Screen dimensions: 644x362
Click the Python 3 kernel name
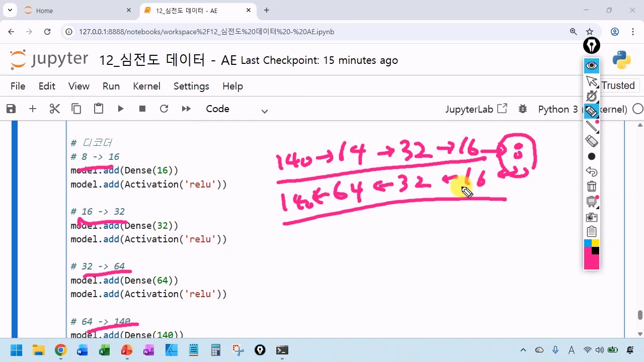click(582, 109)
